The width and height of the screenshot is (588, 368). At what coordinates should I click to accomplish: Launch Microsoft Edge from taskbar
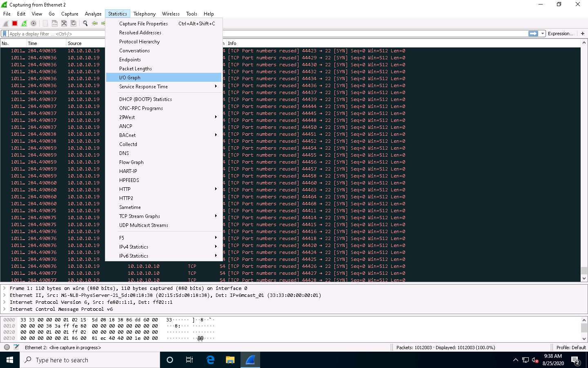(x=210, y=360)
